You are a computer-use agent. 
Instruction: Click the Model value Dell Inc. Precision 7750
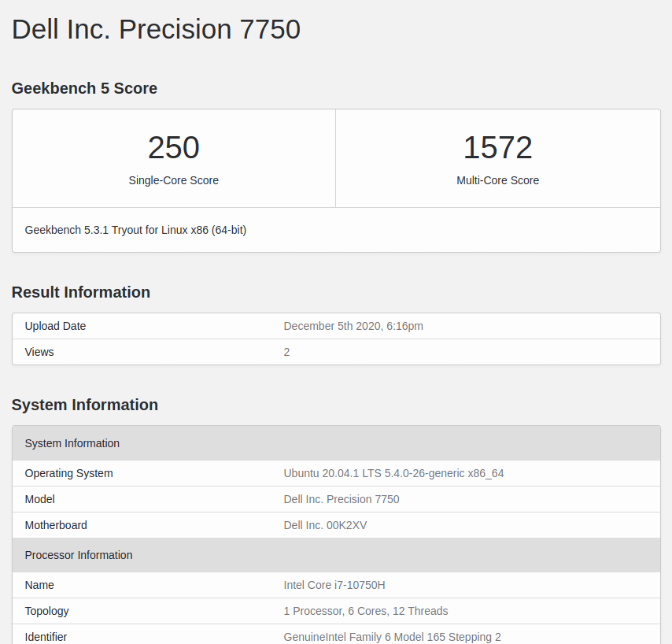[342, 499]
